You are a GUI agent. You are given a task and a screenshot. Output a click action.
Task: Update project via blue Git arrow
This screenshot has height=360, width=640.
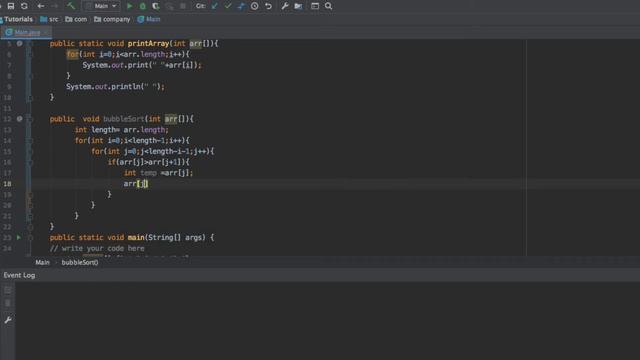[215, 6]
